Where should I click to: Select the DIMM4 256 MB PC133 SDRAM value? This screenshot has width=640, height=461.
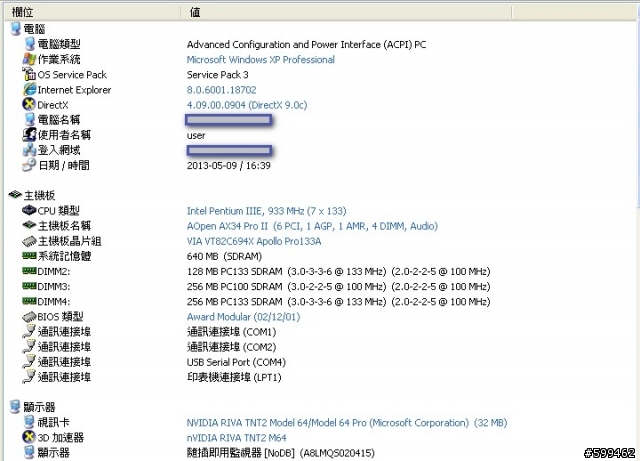tap(338, 302)
